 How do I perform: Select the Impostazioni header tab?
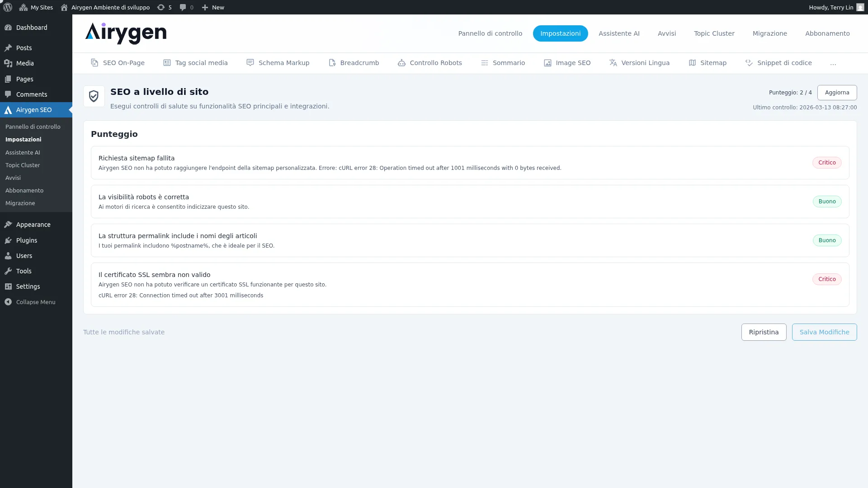(561, 33)
